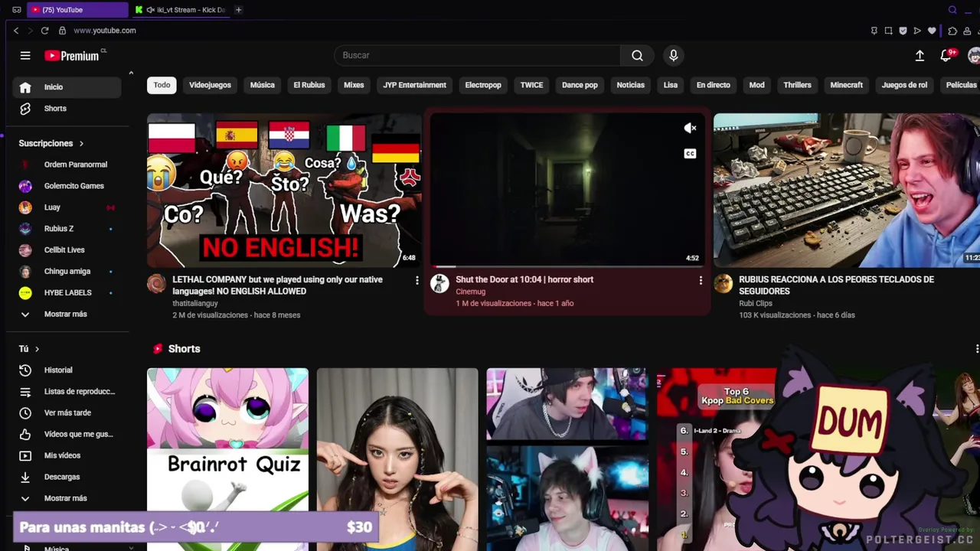The width and height of the screenshot is (980, 551).
Task: Open Luay subscription channel
Action: [x=67, y=207]
